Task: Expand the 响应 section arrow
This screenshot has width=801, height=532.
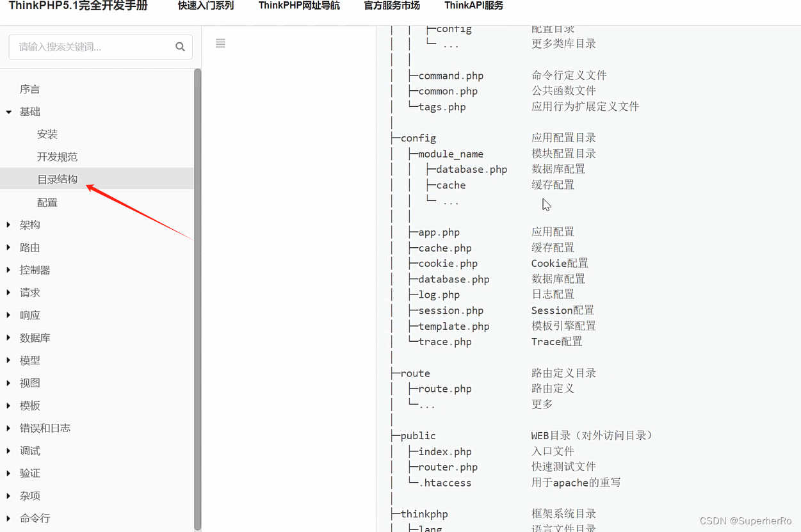Action: click(8, 315)
